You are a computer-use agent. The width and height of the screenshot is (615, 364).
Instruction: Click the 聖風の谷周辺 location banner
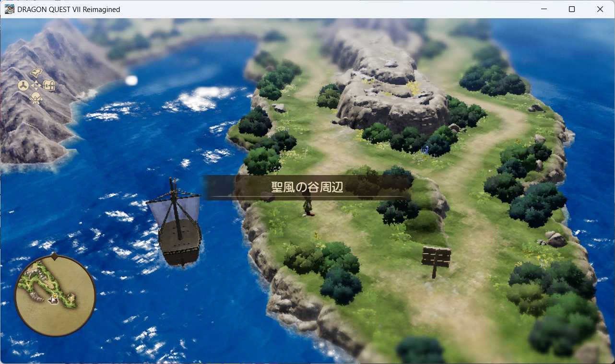pyautogui.click(x=307, y=188)
